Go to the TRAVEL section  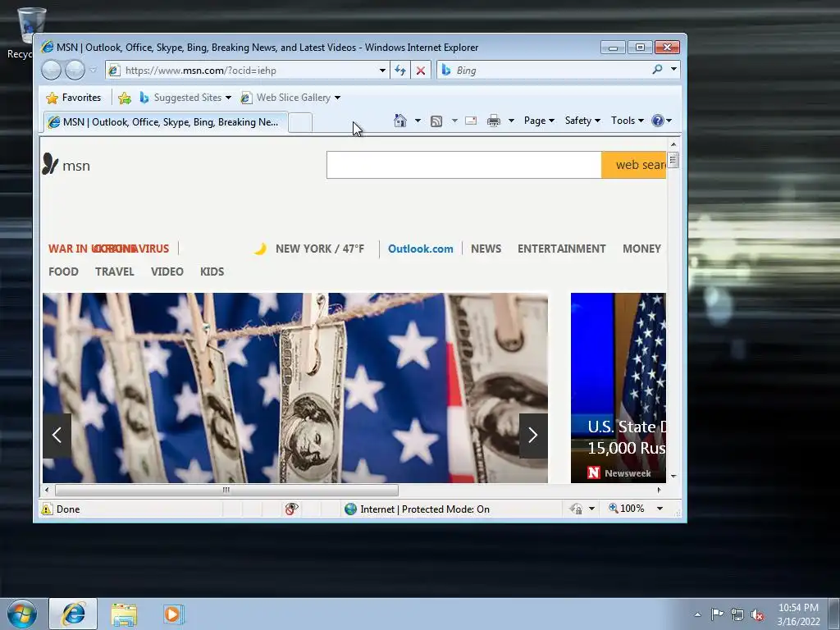[x=115, y=272]
